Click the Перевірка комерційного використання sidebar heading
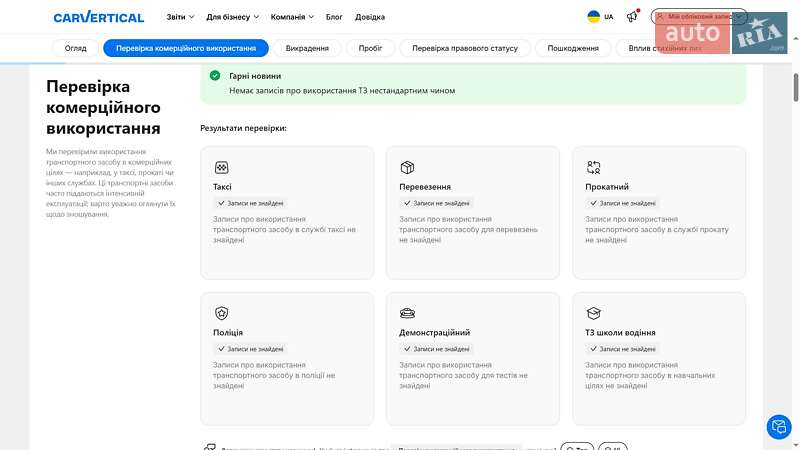This screenshot has width=800, height=450. pos(103,107)
